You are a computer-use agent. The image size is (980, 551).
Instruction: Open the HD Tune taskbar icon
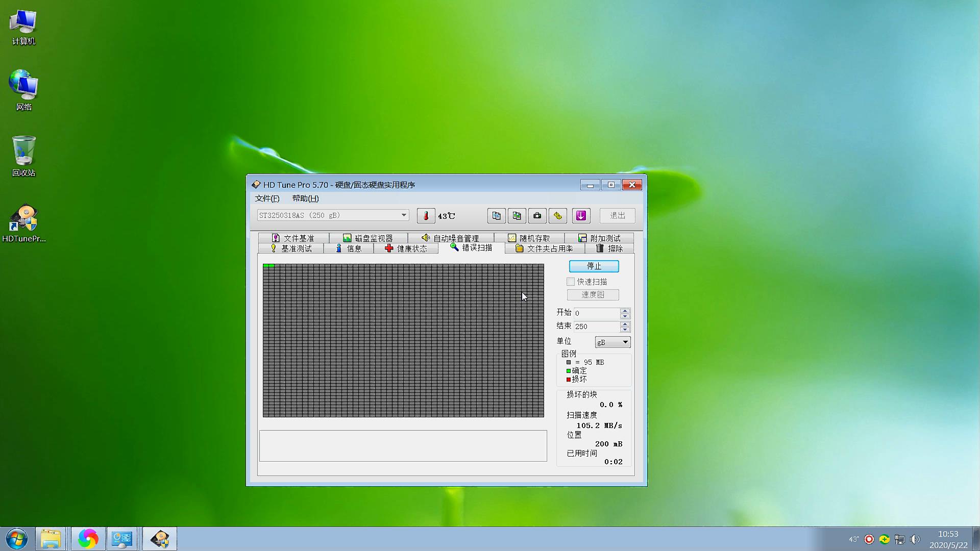click(160, 539)
